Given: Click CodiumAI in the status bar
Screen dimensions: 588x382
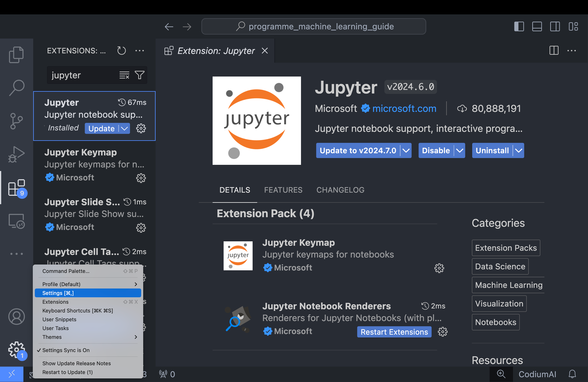Looking at the screenshot, I should (x=537, y=374).
